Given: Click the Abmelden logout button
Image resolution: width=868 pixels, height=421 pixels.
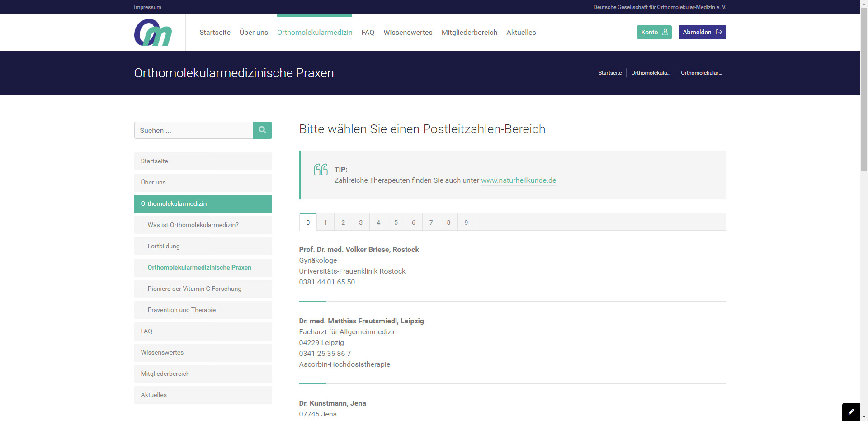Looking at the screenshot, I should click(x=702, y=32).
